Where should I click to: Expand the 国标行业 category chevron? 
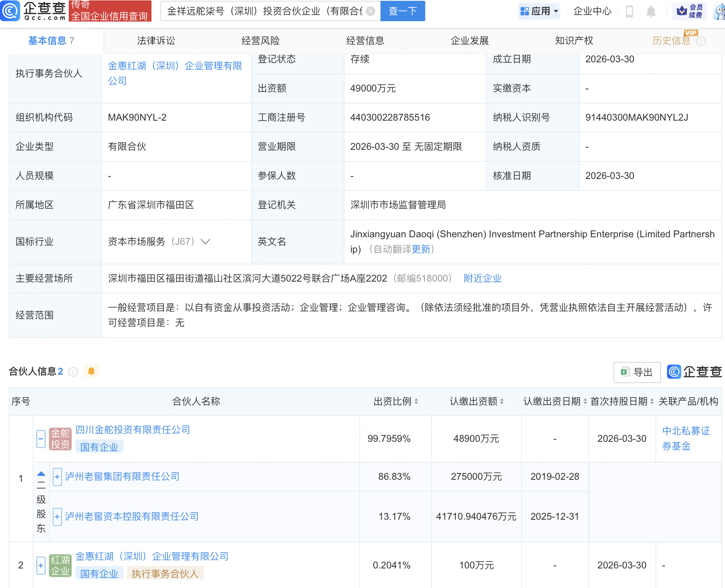205,242
